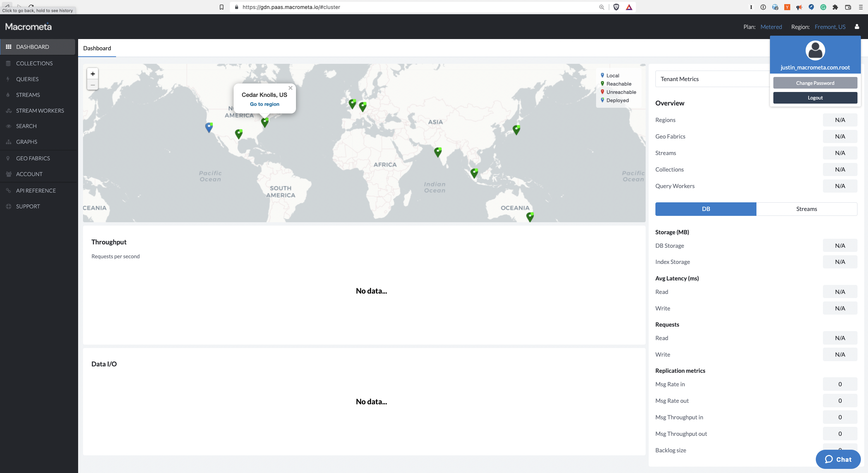Switch to the DB metrics tab
This screenshot has width=868, height=473.
[706, 209]
